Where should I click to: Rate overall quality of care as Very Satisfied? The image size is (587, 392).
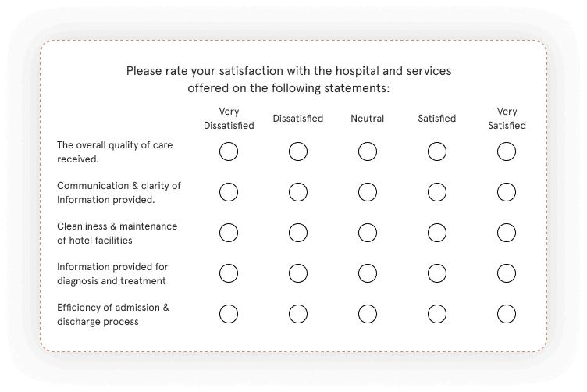click(x=507, y=151)
